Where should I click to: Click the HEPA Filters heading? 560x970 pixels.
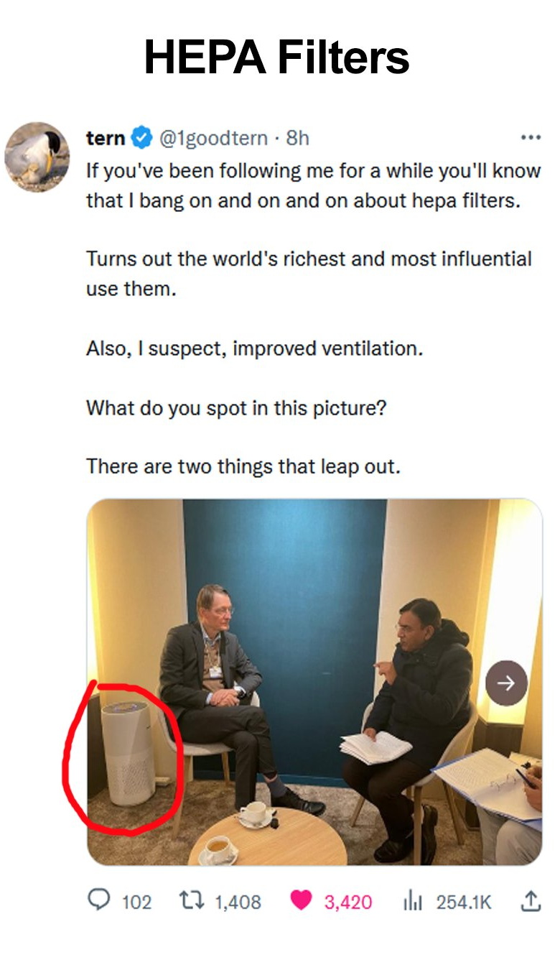point(277,57)
